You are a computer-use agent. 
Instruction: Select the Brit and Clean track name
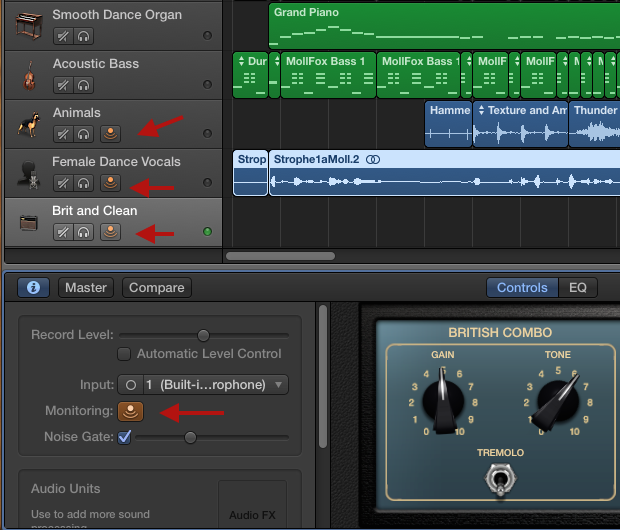[95, 211]
